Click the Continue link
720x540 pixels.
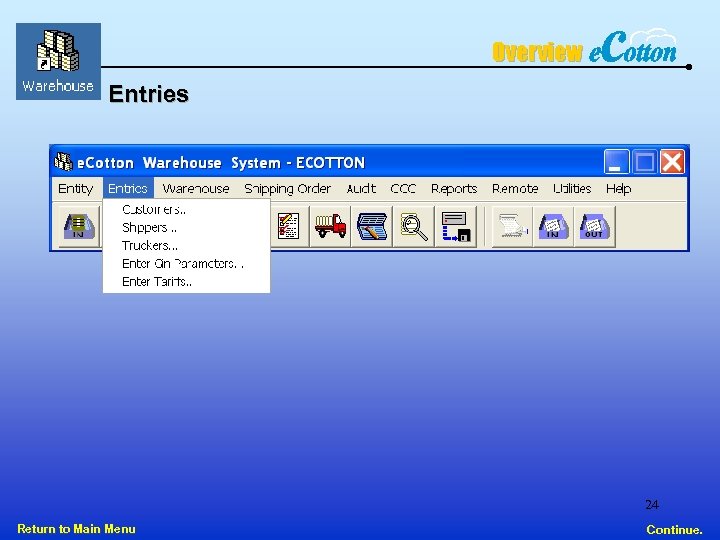674,529
